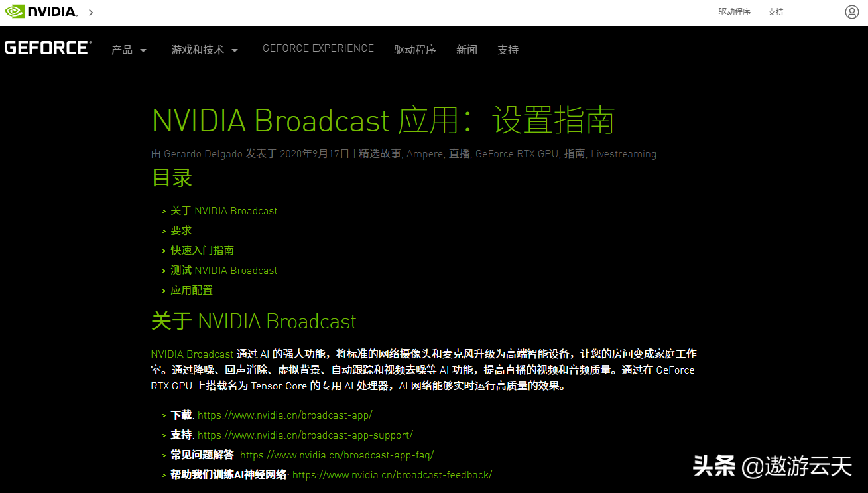Image resolution: width=868 pixels, height=493 pixels.
Task: Click 支持 link in top utility bar
Action: click(x=776, y=12)
